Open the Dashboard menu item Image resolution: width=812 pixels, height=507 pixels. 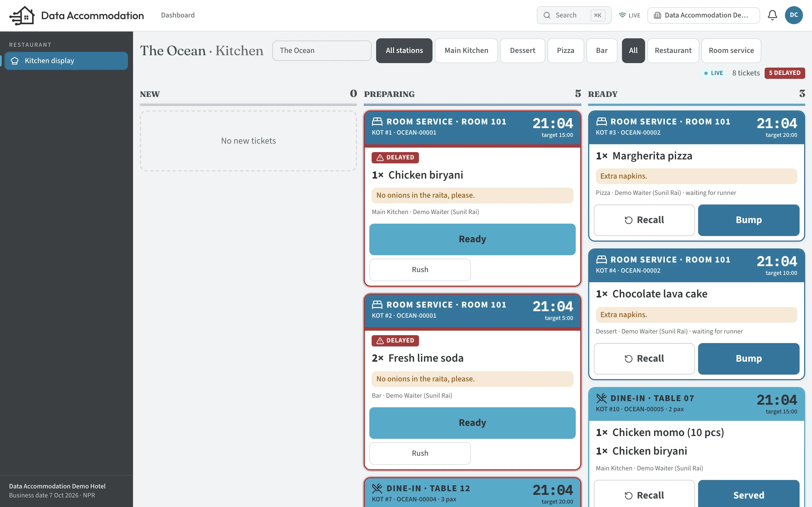[x=178, y=15]
